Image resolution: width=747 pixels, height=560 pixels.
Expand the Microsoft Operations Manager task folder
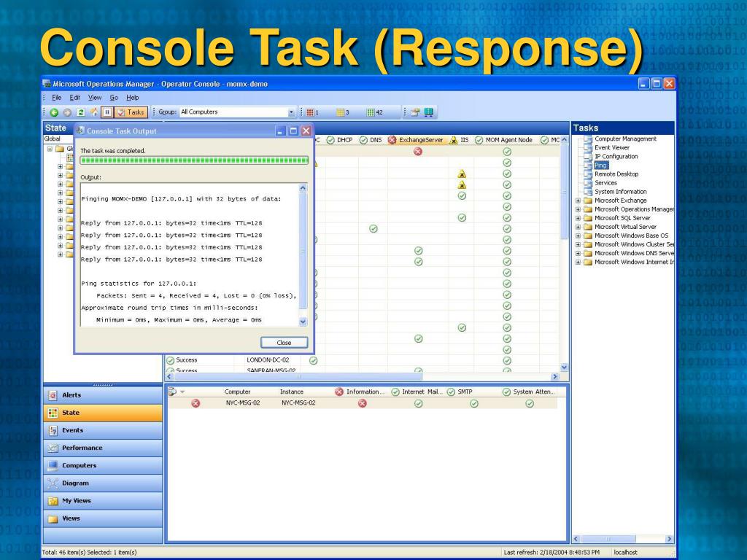[x=578, y=209]
